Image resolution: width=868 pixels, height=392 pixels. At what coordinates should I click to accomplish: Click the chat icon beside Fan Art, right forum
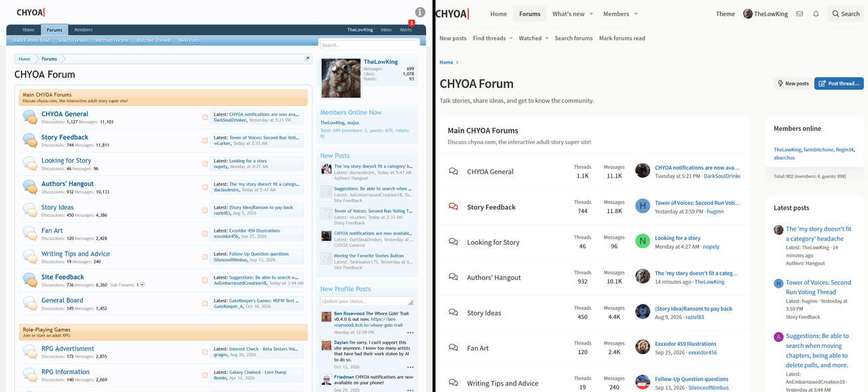[453, 348]
